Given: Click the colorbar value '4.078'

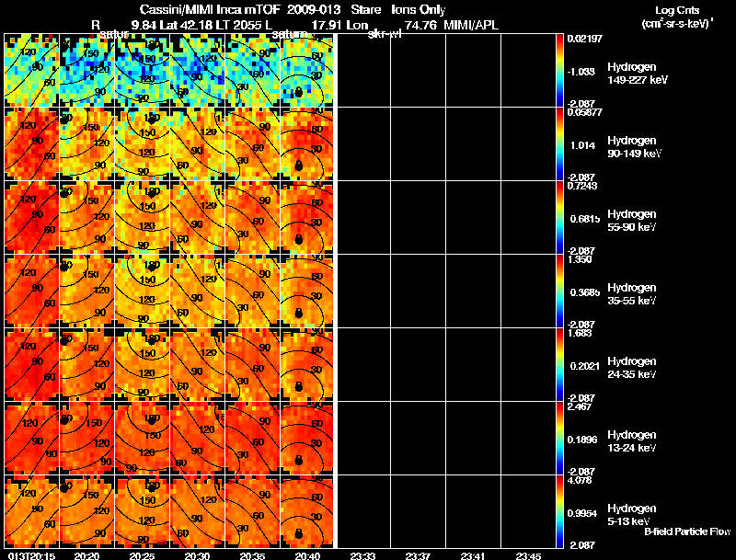Looking at the screenshot, I should pyautogui.click(x=580, y=480).
